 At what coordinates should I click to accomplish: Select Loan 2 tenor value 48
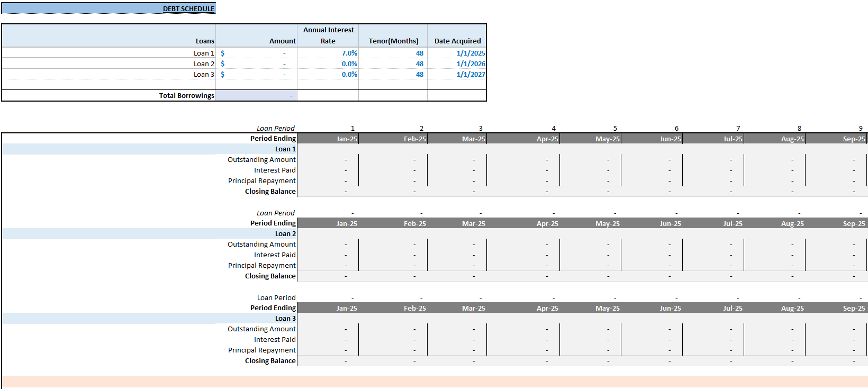[x=393, y=64]
